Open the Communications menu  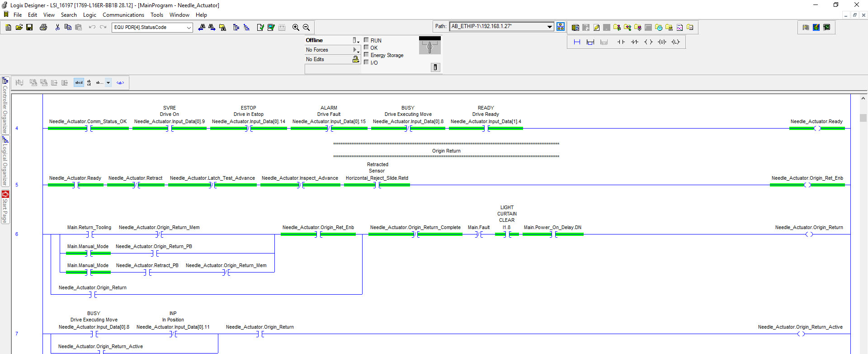(x=123, y=15)
